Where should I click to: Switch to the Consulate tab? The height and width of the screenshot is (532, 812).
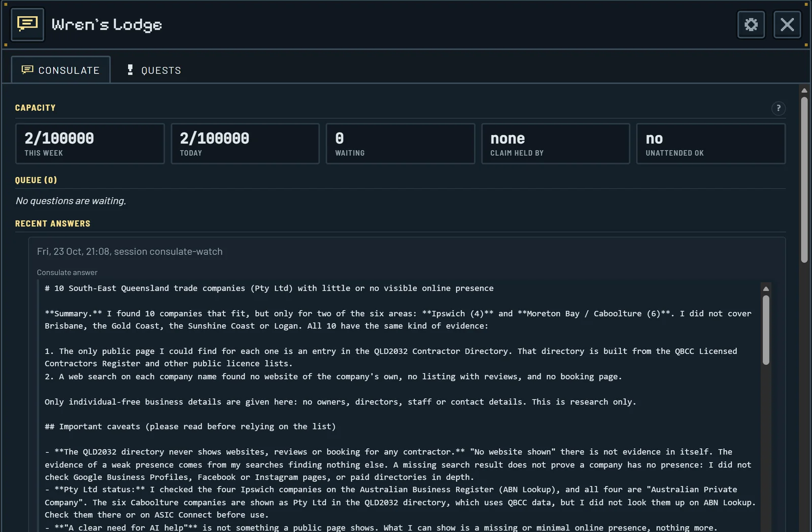tap(60, 70)
